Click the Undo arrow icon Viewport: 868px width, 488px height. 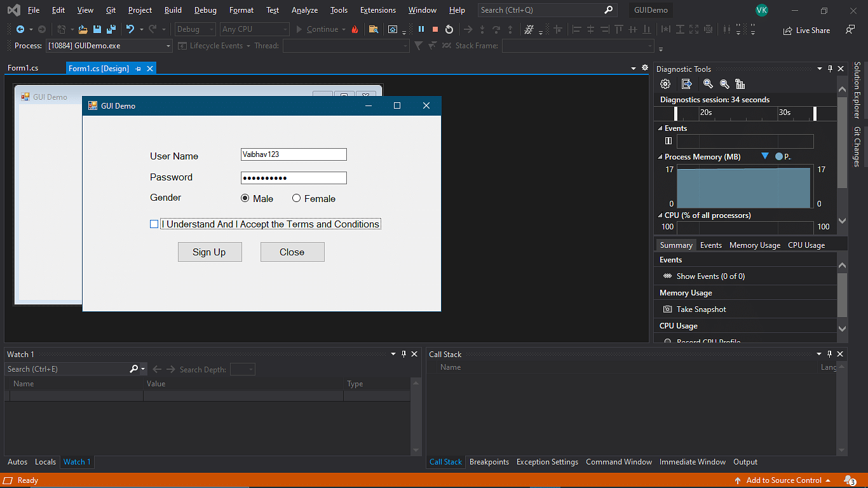(130, 29)
